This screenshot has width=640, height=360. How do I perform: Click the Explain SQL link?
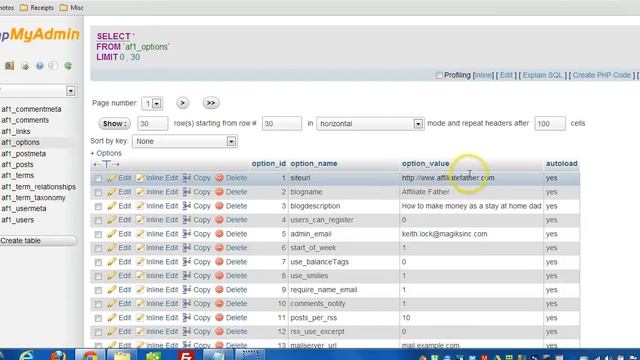coord(542,75)
